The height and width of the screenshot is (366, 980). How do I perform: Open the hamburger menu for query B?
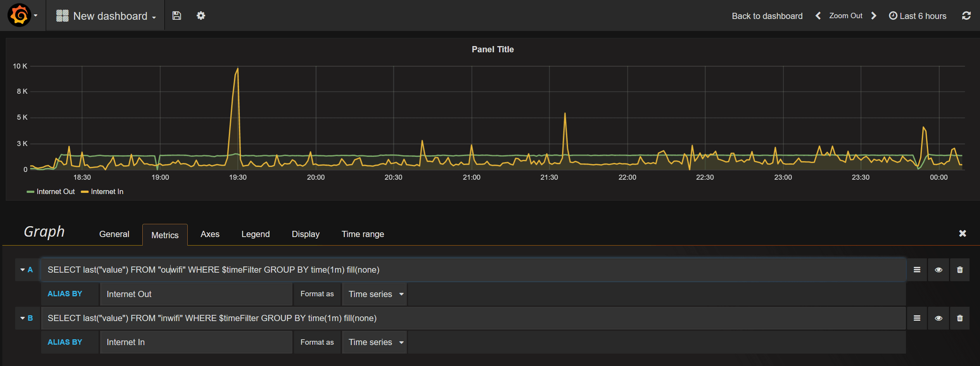917,318
